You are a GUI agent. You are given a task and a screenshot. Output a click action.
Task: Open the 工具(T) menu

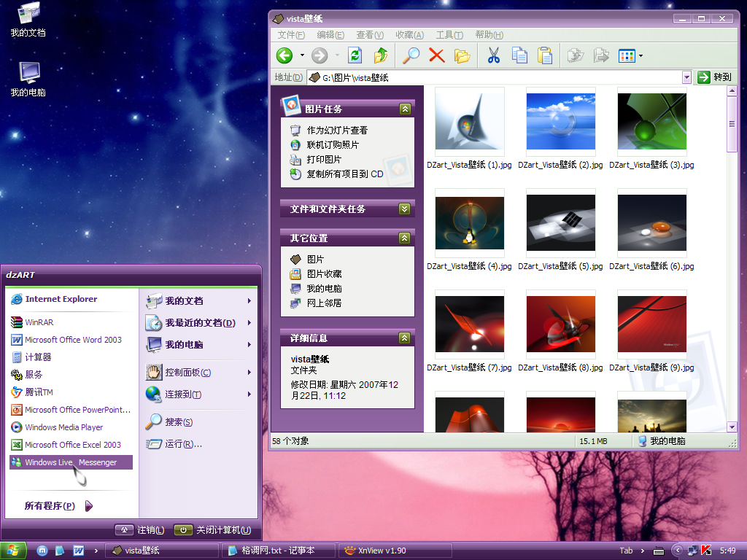pyautogui.click(x=449, y=35)
